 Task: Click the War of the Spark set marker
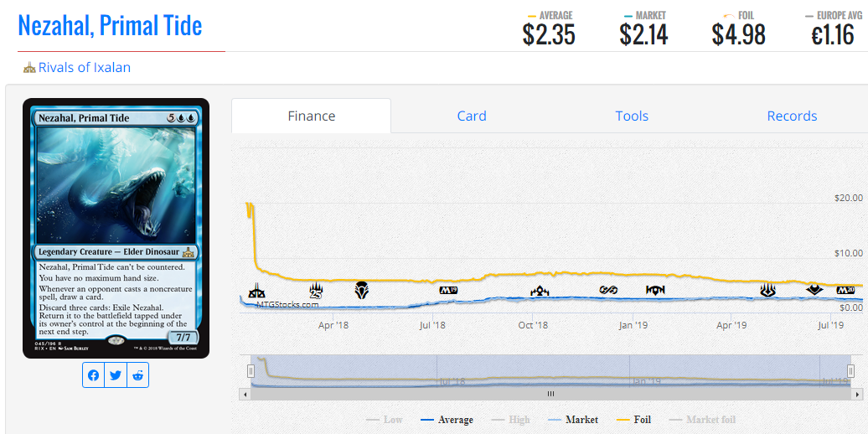click(767, 290)
